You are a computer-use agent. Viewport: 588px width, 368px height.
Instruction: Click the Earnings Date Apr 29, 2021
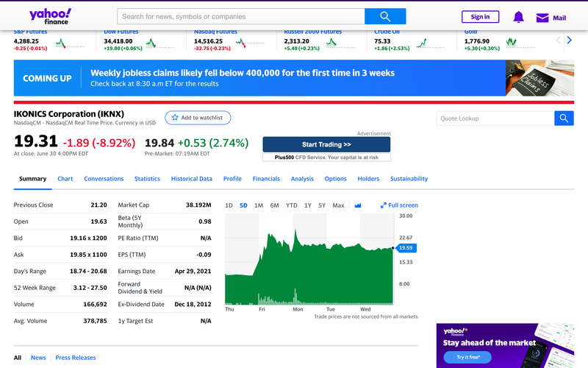[x=193, y=271]
